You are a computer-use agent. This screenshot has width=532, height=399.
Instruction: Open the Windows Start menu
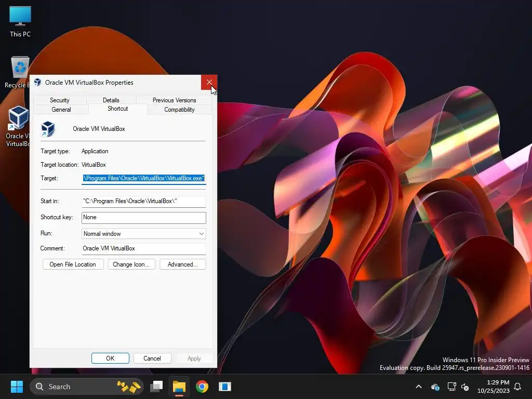pos(17,387)
